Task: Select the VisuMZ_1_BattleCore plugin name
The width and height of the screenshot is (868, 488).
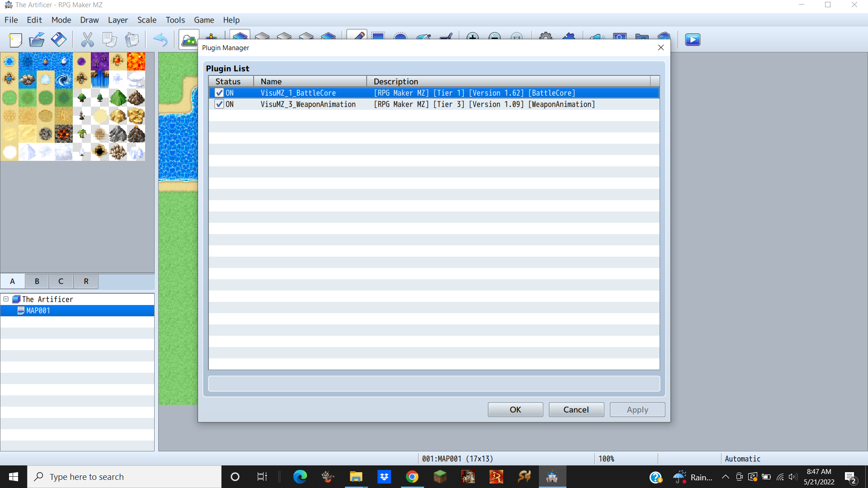Action: [298, 93]
